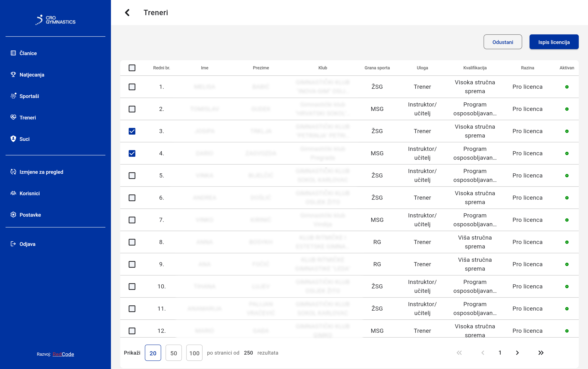
Task: Click the Sportaši sidebar icon
Action: [x=13, y=96]
